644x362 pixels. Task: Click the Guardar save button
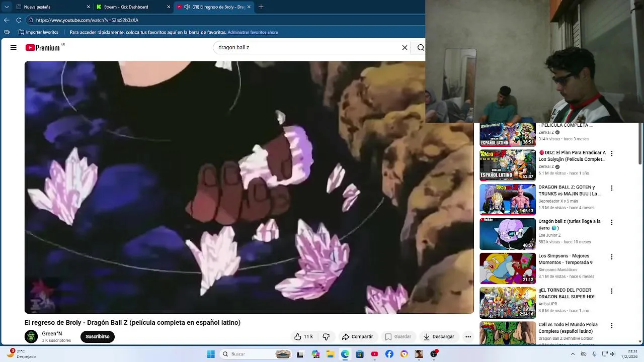pyautogui.click(x=398, y=337)
